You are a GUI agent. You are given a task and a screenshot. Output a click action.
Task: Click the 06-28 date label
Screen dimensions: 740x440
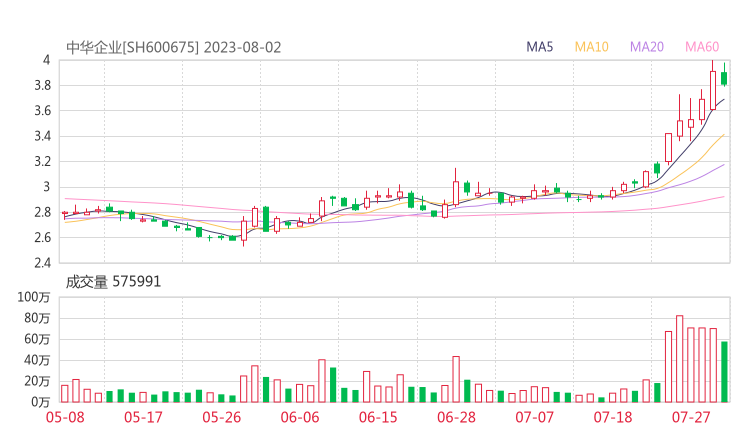[x=456, y=417]
